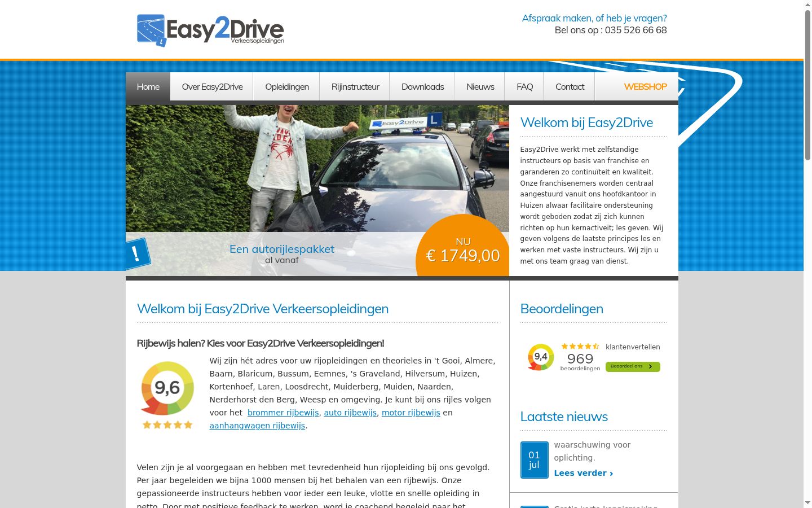Image resolution: width=812 pixels, height=508 pixels.
Task: Click the Laatste nieuws heading
Action: tap(564, 417)
